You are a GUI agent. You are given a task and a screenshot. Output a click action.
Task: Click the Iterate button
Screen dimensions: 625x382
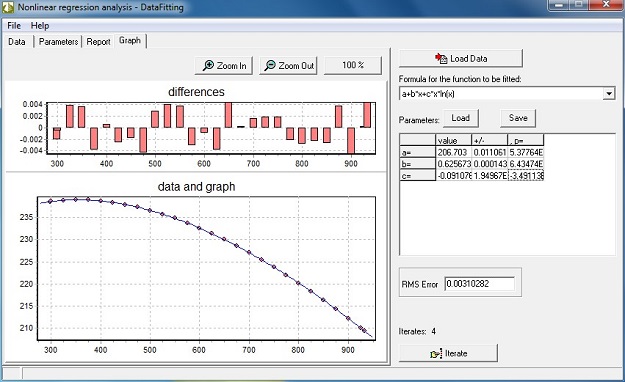tap(448, 353)
